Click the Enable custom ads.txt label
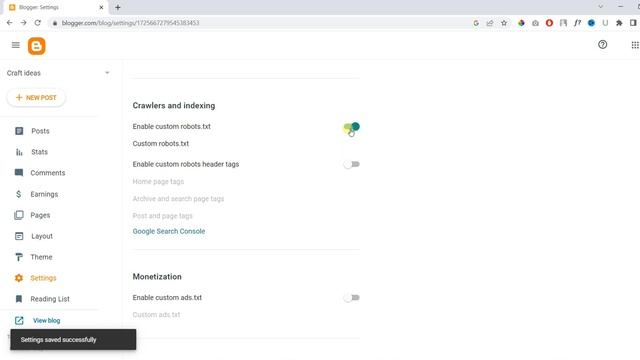This screenshot has width=640, height=360. [x=167, y=298]
